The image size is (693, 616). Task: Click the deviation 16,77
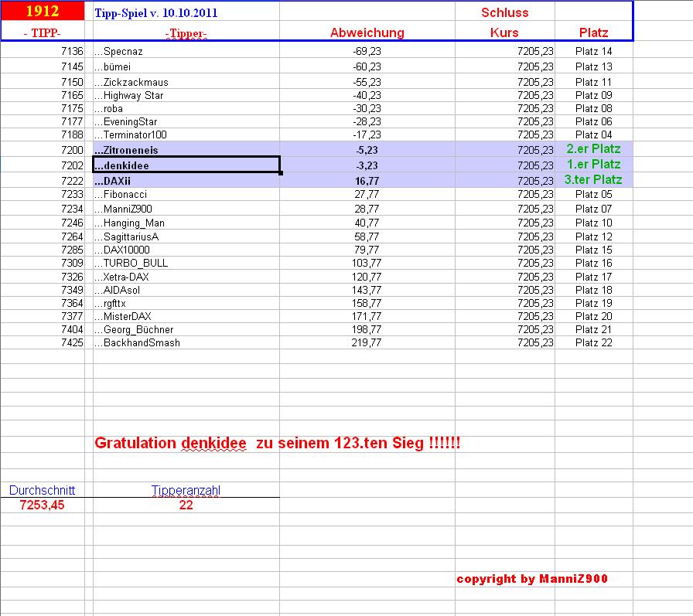367,181
